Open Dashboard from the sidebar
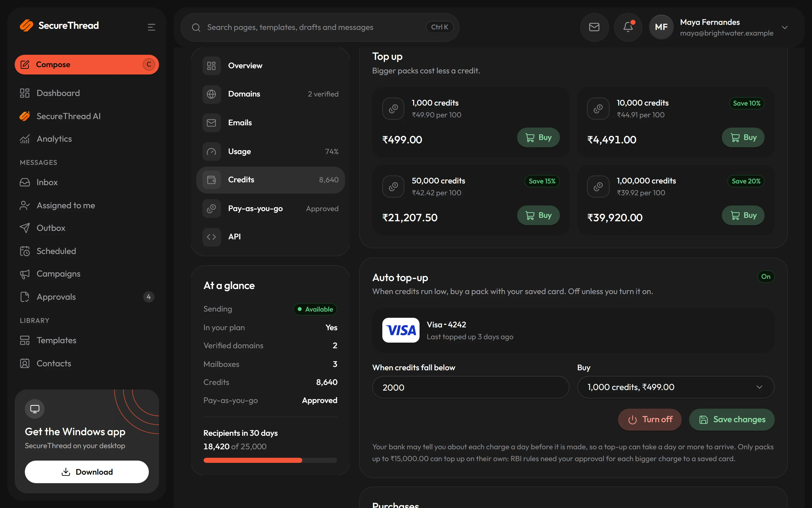Viewport: 812px width, 508px height. pos(87,93)
